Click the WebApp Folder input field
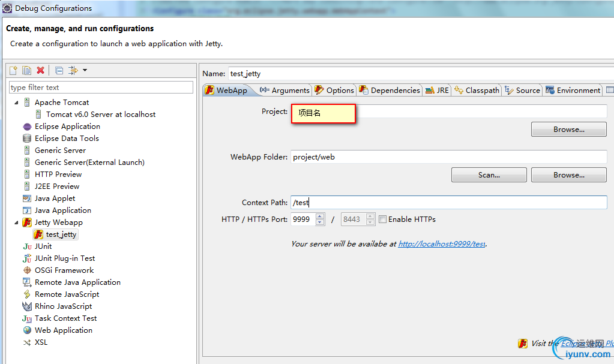This screenshot has width=614, height=364. (x=449, y=157)
